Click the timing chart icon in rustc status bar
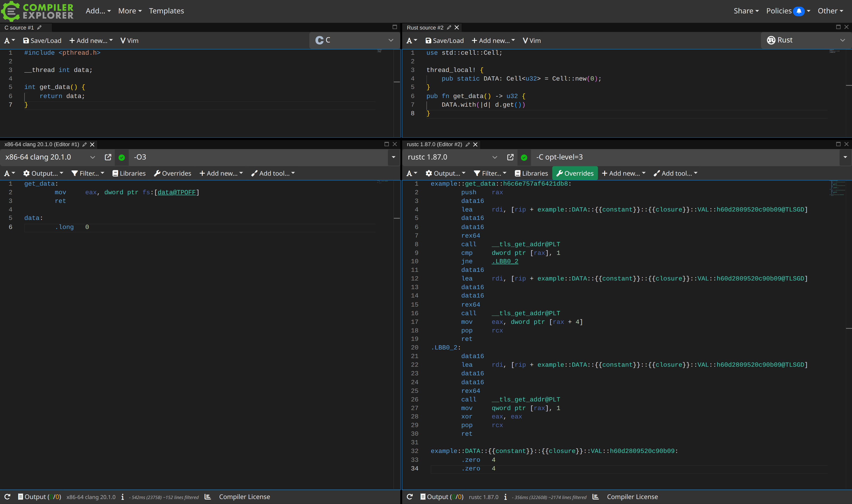This screenshot has height=504, width=852. point(596,497)
